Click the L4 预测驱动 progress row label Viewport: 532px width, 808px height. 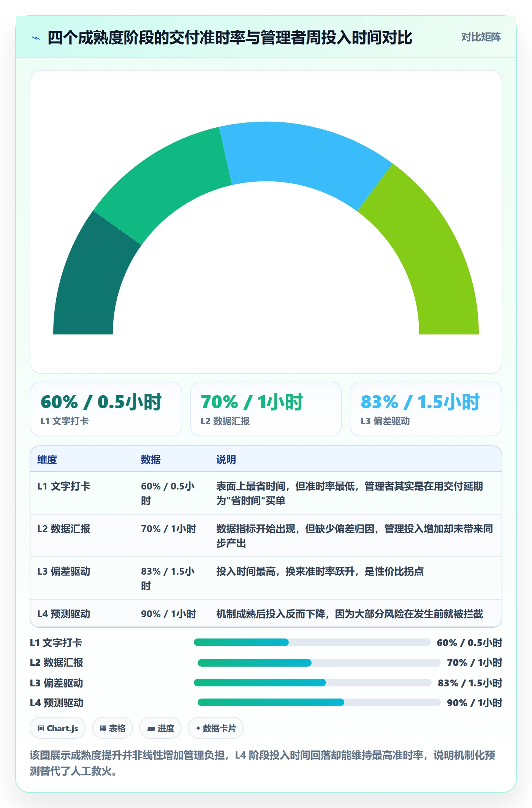click(x=57, y=703)
